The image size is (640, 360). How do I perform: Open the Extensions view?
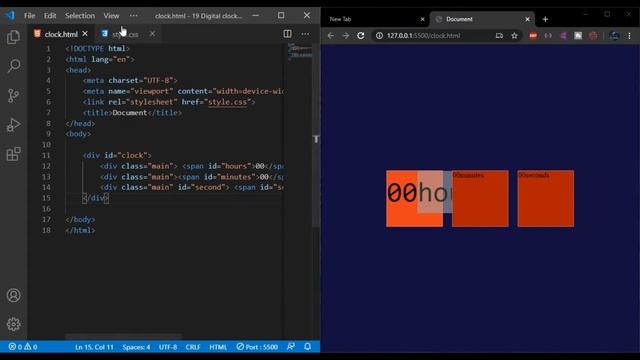[13, 154]
